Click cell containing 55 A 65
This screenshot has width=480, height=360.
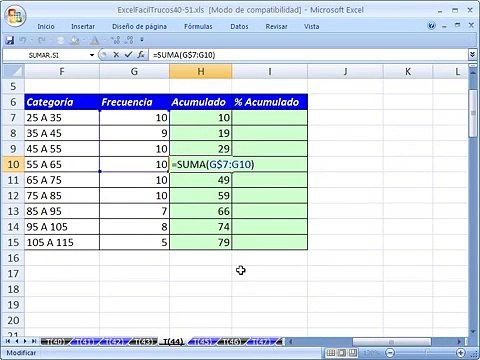62,164
